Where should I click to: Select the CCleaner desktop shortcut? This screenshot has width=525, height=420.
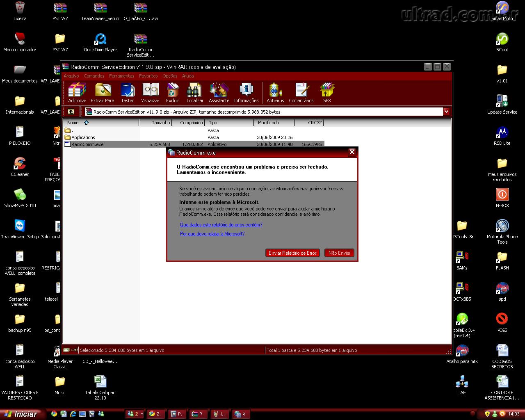point(20,167)
